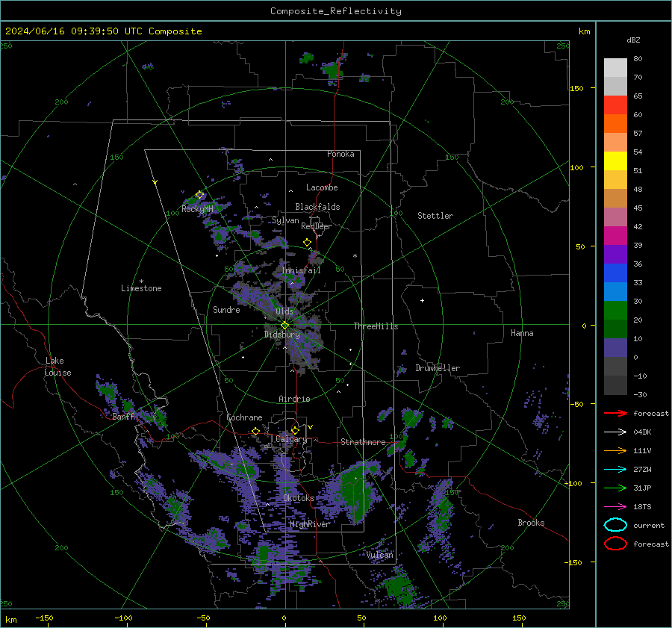Click the Strathmore city label
The height and width of the screenshot is (628, 672).
tap(364, 442)
